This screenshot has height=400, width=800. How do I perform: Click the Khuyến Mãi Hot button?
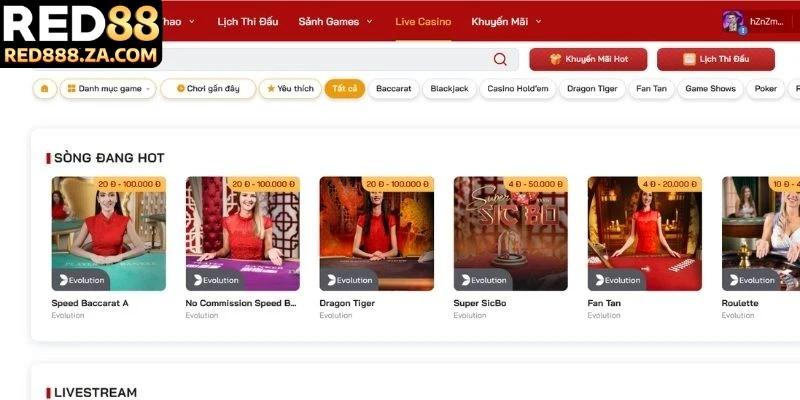pyautogui.click(x=588, y=59)
